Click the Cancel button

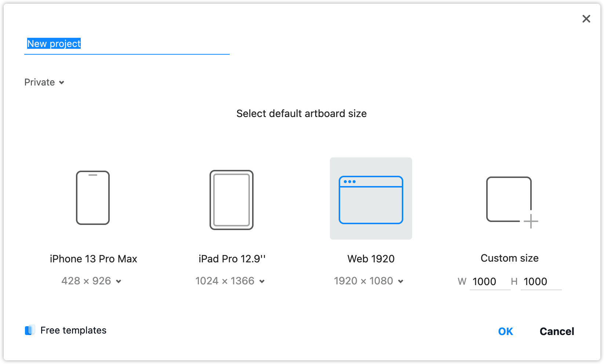[x=557, y=331]
